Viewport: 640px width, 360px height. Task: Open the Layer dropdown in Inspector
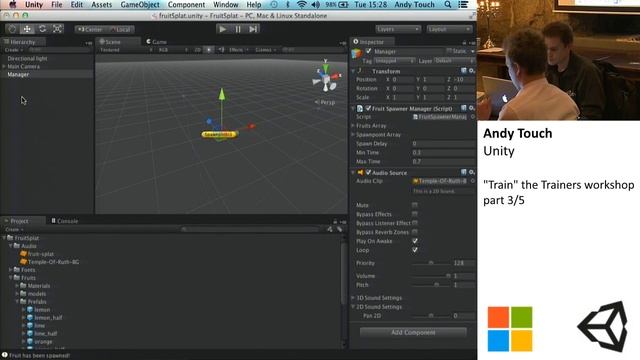point(454,61)
